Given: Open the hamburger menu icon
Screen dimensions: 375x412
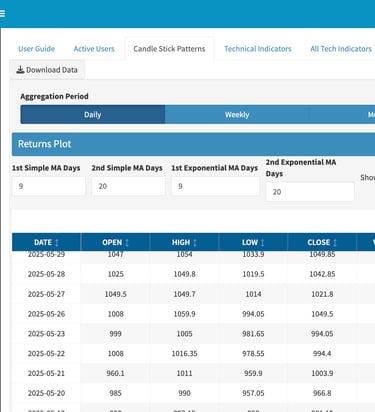Looking at the screenshot, I should [2, 14].
